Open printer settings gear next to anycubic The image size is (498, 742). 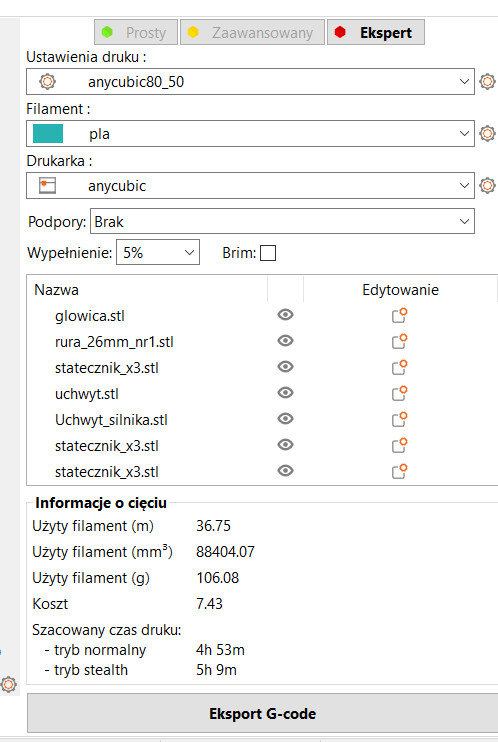pos(487,186)
